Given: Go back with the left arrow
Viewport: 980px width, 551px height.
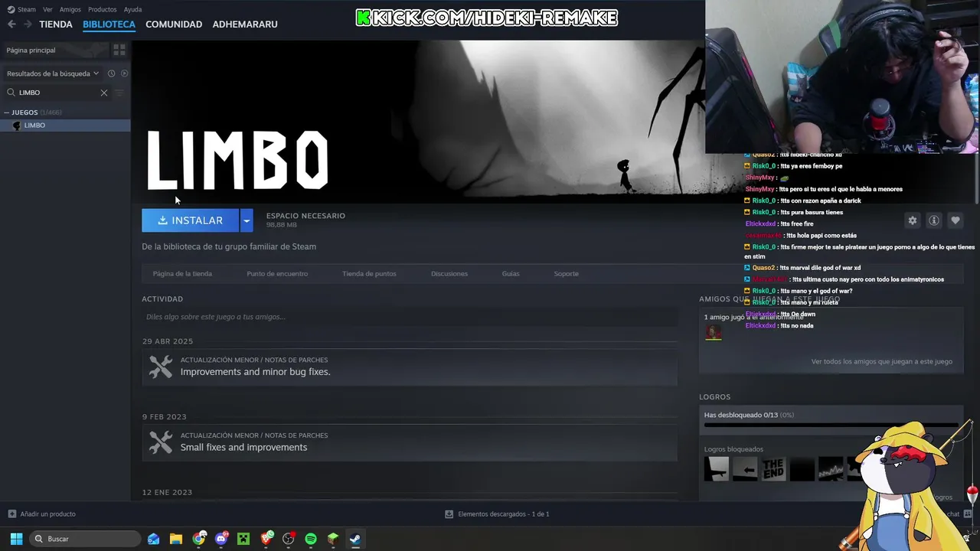Looking at the screenshot, I should (x=11, y=24).
